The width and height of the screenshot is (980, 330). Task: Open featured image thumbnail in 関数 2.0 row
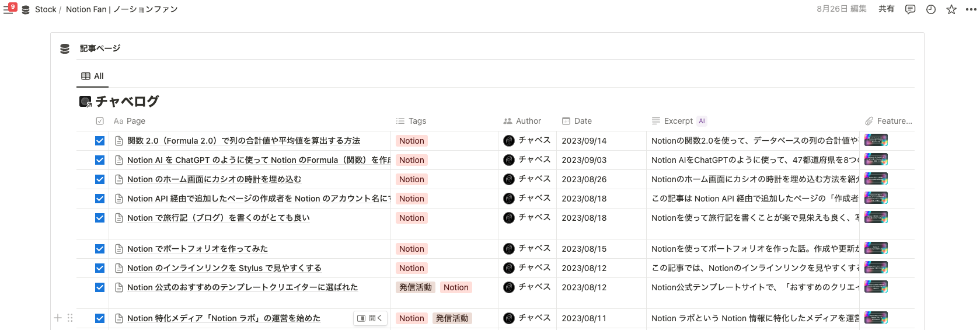[876, 140]
